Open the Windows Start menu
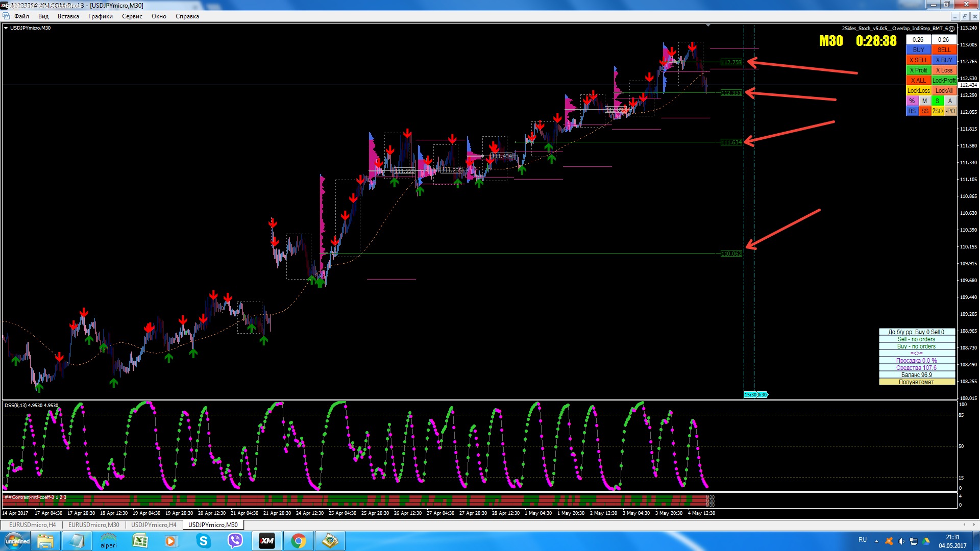The image size is (980, 551). (17, 541)
